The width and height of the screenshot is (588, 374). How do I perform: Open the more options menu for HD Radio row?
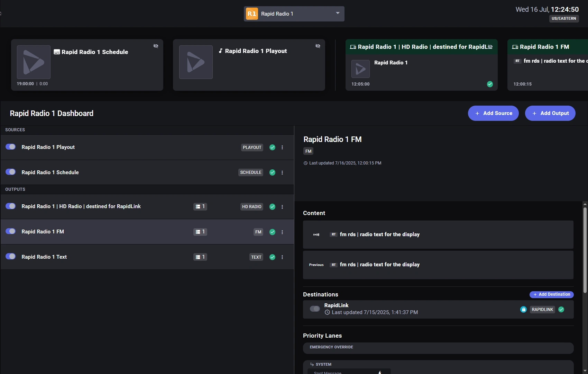pos(282,207)
